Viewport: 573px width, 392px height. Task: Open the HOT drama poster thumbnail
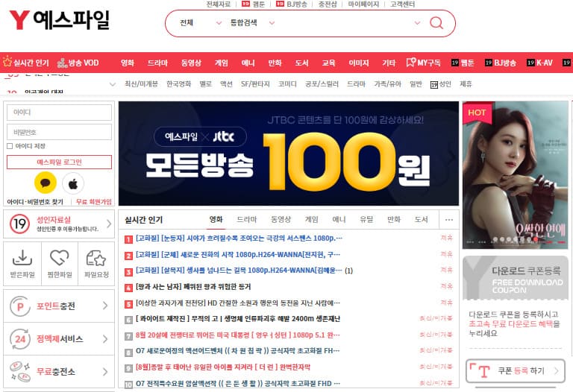coord(516,175)
